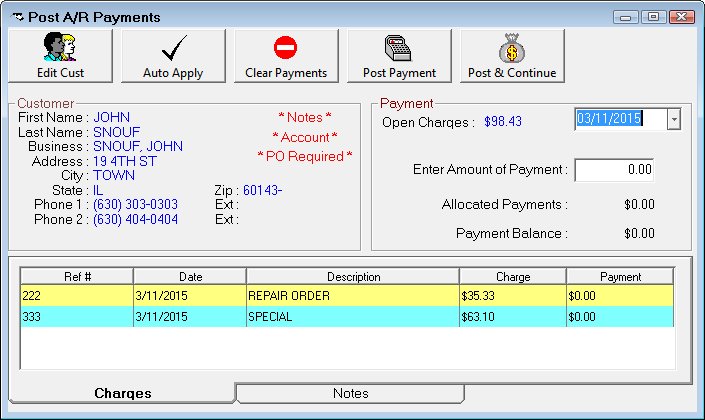Open the payment date dropdown arrow
The image size is (705, 420).
(673, 119)
